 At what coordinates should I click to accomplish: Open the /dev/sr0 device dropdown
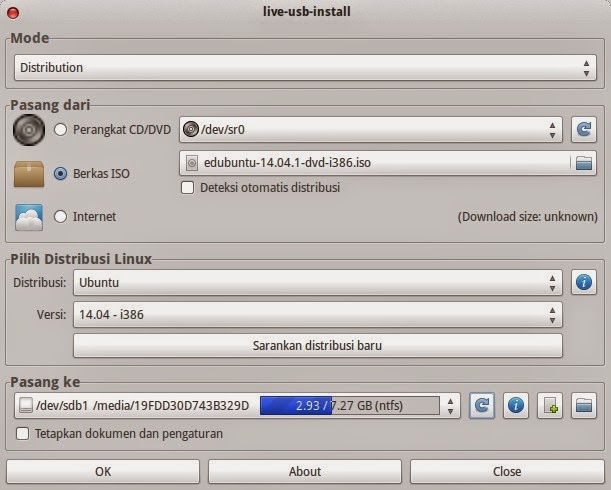(371, 129)
